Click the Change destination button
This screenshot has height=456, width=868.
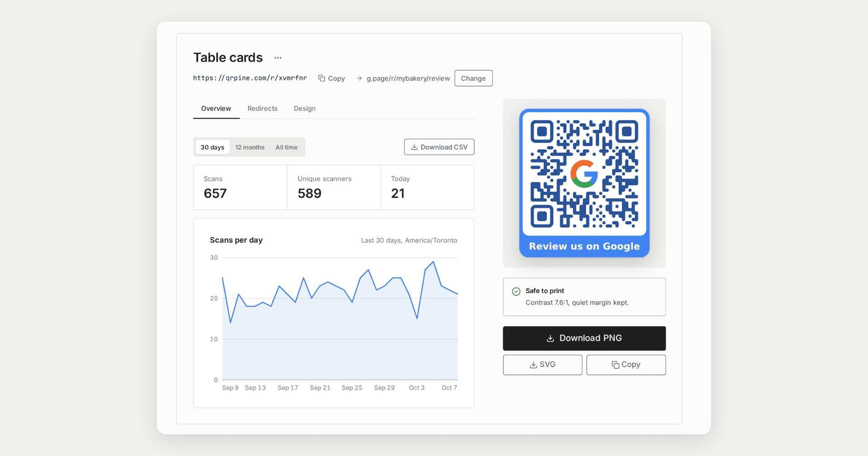(473, 78)
